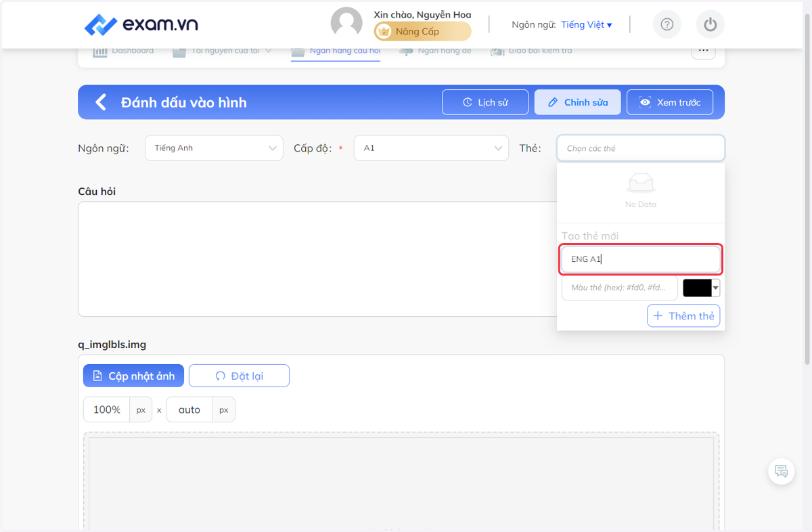Click the new tag name field ENG A1
Image resolution: width=812 pixels, height=532 pixels.
[x=641, y=259]
